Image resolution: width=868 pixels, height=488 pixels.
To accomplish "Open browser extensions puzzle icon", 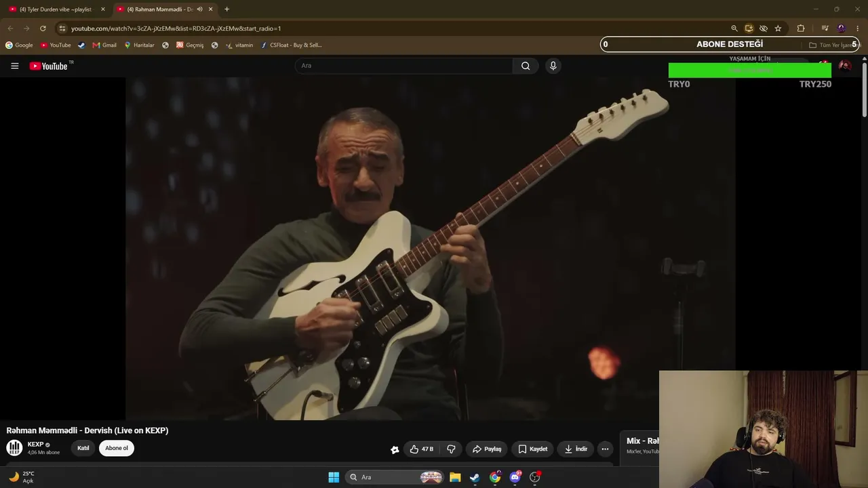I will coord(801,28).
